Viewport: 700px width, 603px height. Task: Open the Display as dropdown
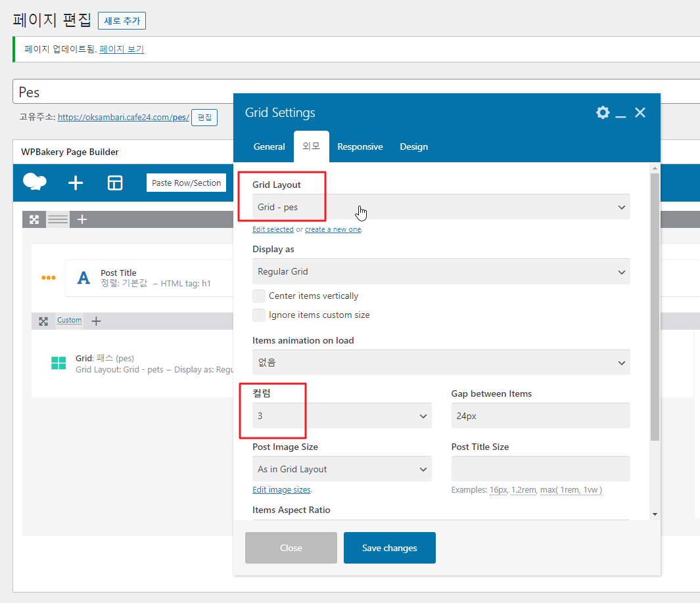pos(441,272)
